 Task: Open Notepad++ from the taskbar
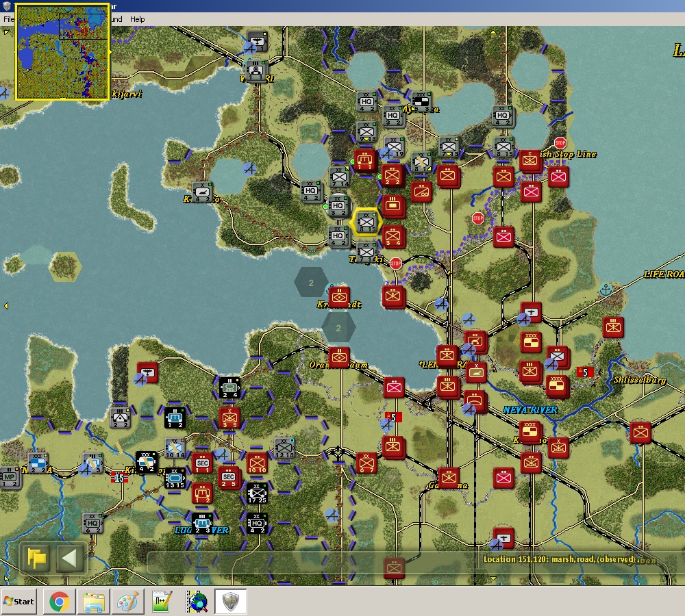click(162, 601)
